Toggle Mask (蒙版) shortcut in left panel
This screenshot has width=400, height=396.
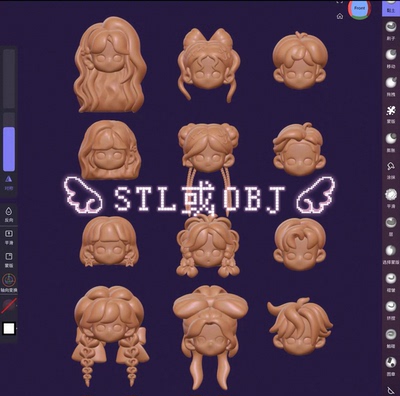9,259
